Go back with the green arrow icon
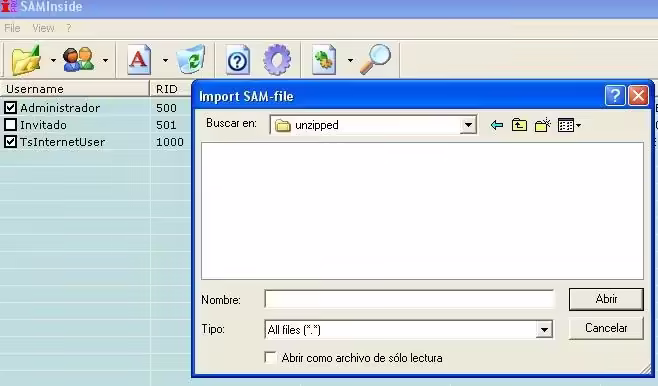Image resolution: width=658 pixels, height=386 pixels. click(x=496, y=125)
